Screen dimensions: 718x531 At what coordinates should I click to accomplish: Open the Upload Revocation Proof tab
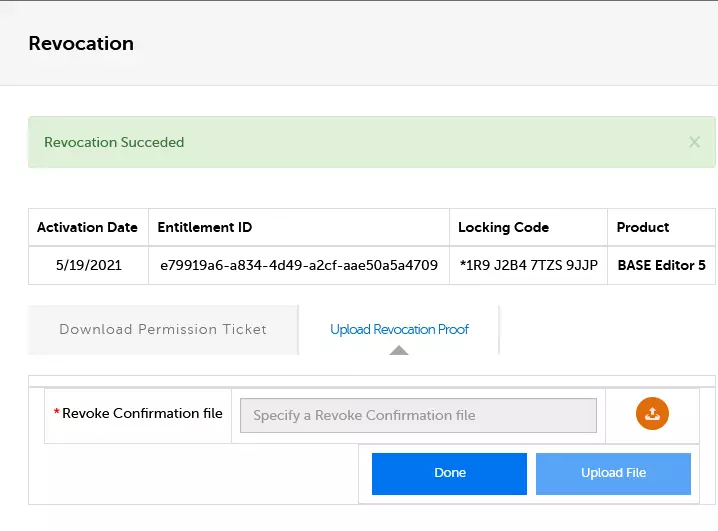point(399,330)
